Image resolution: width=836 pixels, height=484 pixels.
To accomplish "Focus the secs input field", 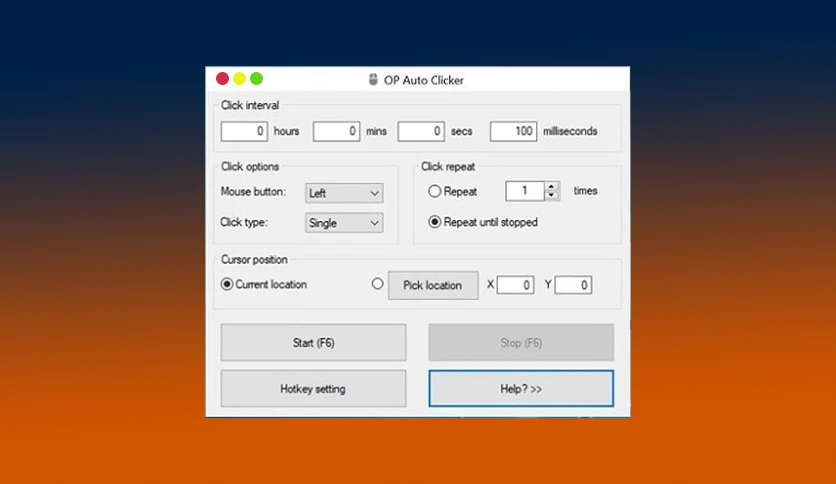I will point(421,131).
